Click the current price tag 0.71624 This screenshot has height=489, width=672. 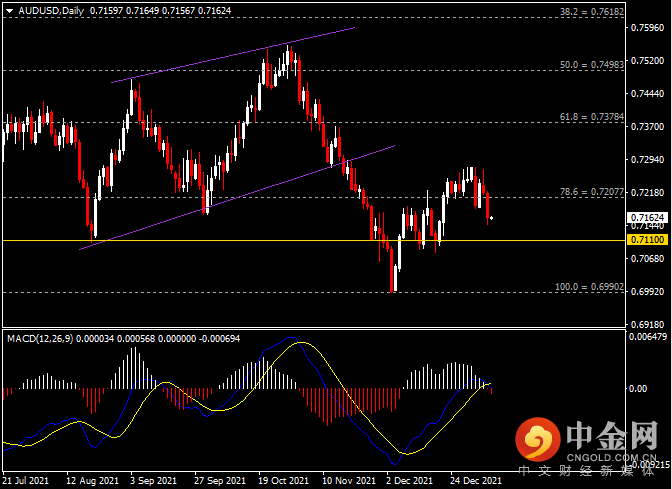coord(648,217)
